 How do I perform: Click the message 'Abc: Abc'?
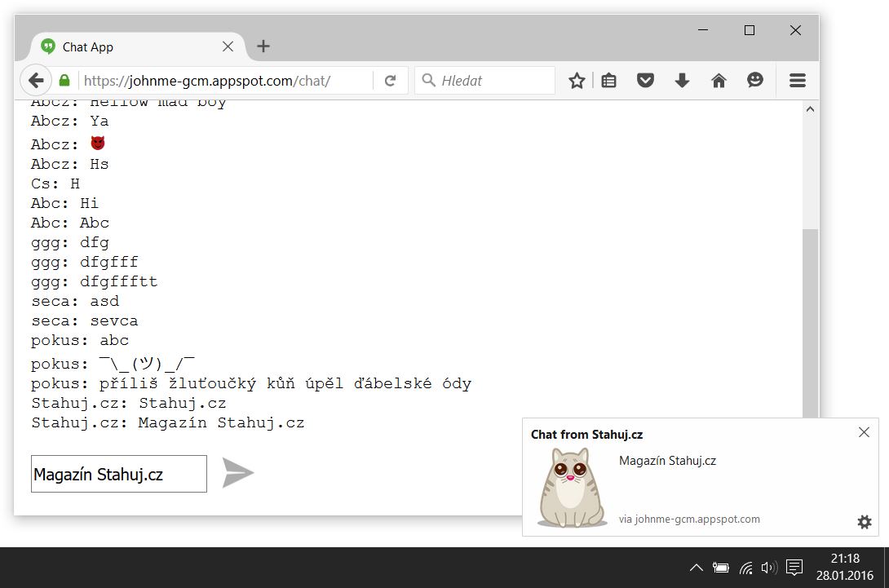70,223
